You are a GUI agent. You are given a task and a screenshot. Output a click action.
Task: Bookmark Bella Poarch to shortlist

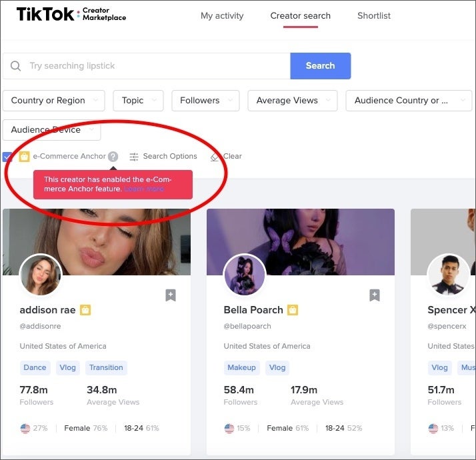375,295
